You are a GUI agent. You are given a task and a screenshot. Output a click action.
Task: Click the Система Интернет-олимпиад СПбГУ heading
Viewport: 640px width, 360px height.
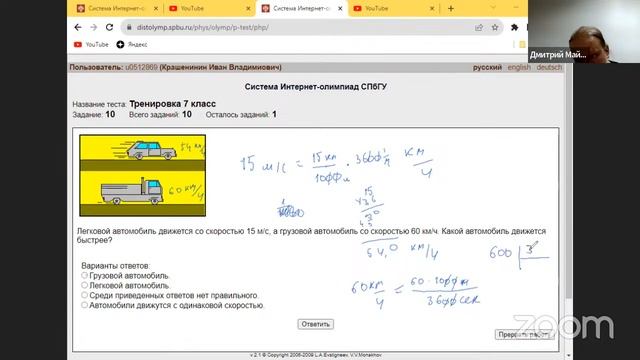(316, 87)
